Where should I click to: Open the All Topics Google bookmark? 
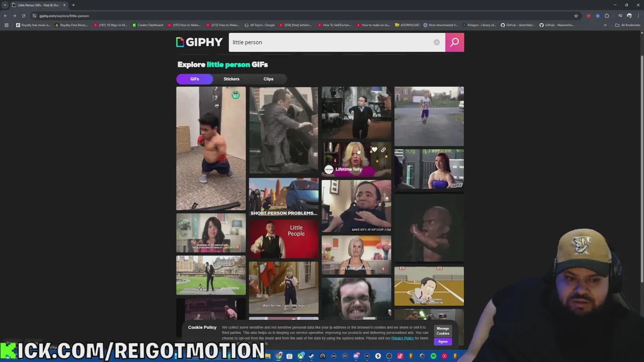coord(260,25)
